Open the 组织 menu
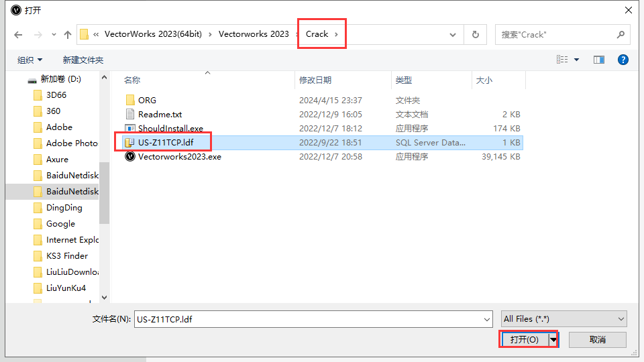The height and width of the screenshot is (362, 644). (30, 60)
